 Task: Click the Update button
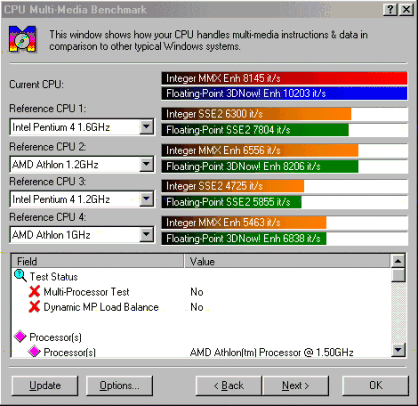(x=45, y=386)
